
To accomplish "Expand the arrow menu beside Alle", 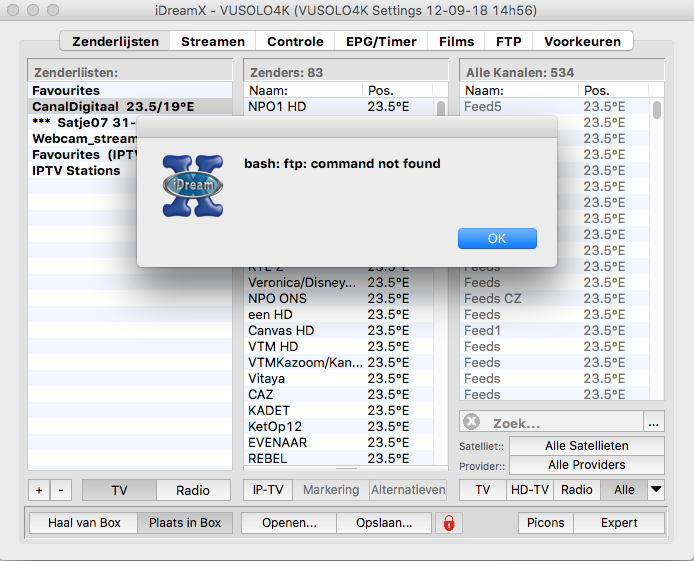I will pyautogui.click(x=656, y=490).
